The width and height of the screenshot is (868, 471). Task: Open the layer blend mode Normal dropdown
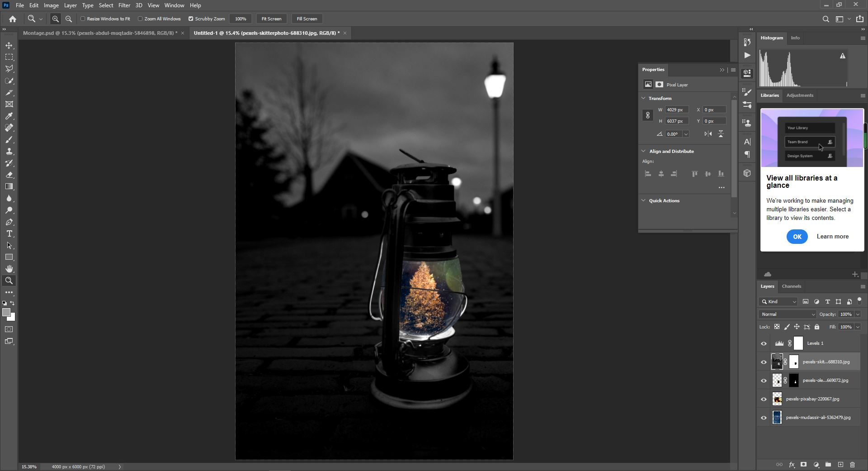pos(788,314)
